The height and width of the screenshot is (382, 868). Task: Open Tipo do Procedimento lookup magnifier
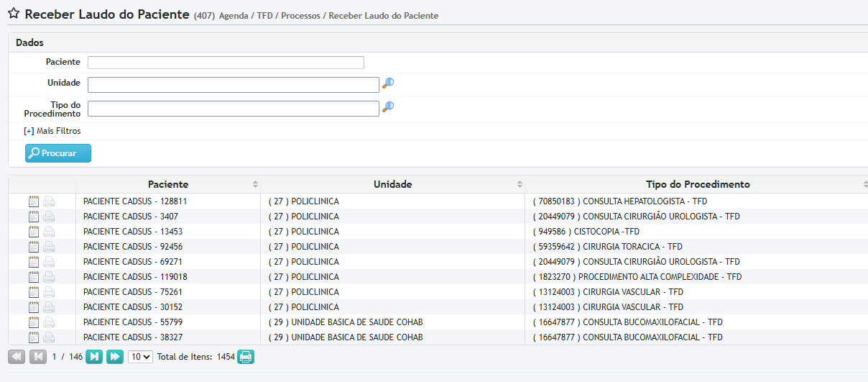(388, 107)
